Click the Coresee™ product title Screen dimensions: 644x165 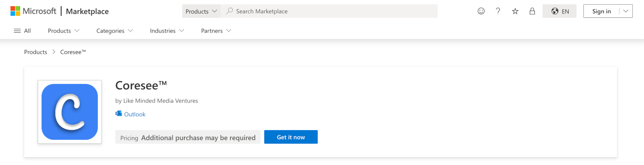(x=141, y=85)
